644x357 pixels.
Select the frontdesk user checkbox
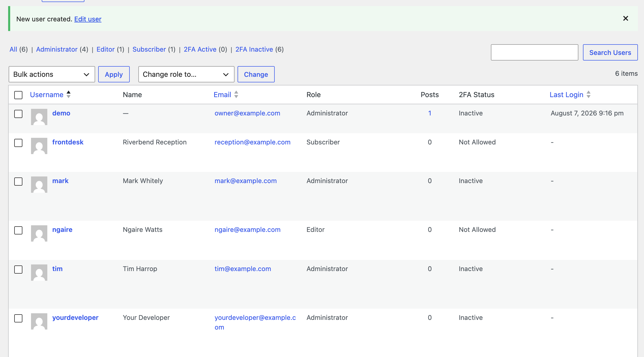(18, 143)
